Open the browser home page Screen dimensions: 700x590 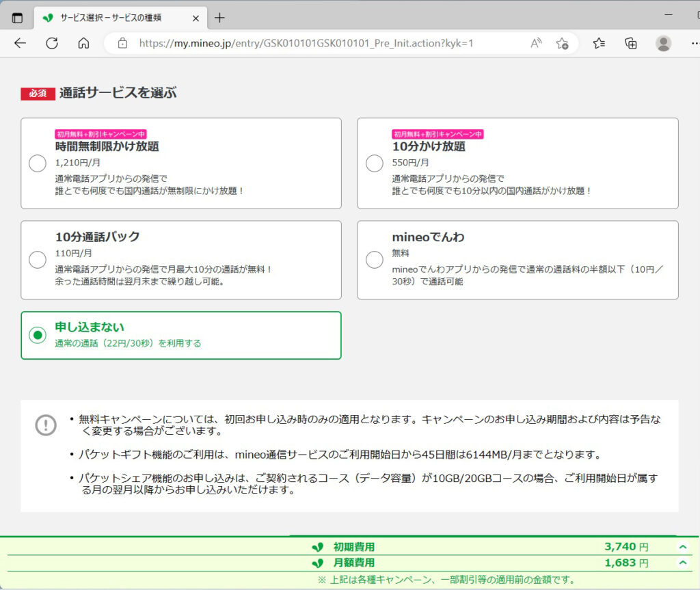(x=83, y=43)
